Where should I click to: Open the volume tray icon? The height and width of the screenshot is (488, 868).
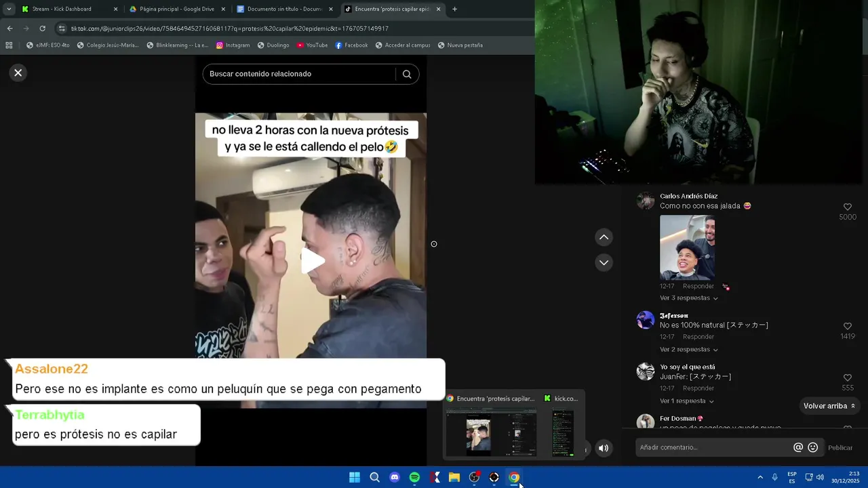(x=820, y=477)
